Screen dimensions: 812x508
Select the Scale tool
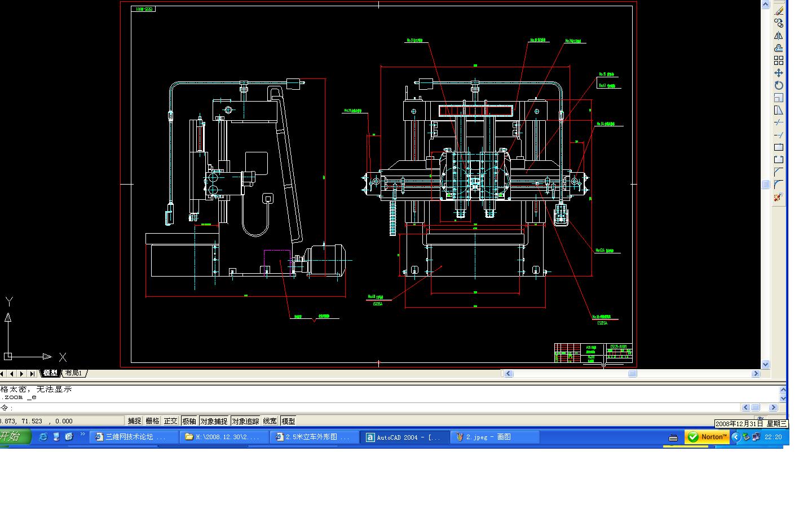click(x=779, y=98)
